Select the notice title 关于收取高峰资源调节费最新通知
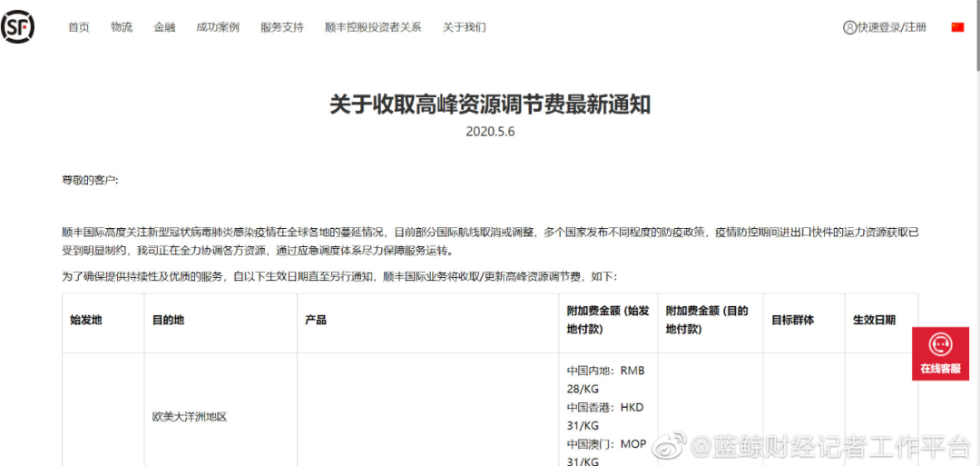This screenshot has height=466, width=980. pos(490,104)
